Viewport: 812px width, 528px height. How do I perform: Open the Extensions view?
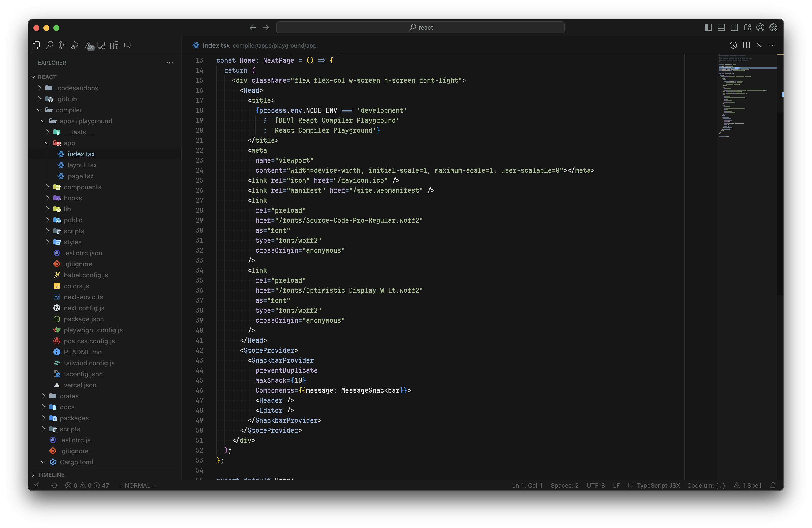114,45
